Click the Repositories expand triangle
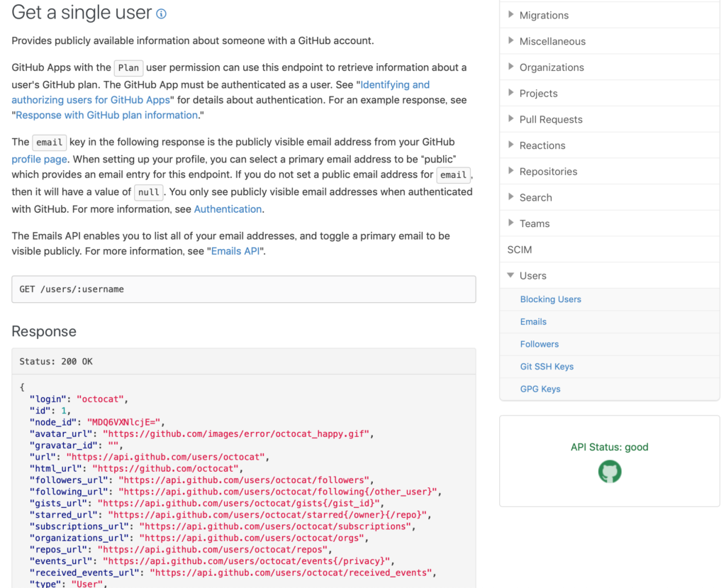The height and width of the screenshot is (588, 726). [511, 171]
